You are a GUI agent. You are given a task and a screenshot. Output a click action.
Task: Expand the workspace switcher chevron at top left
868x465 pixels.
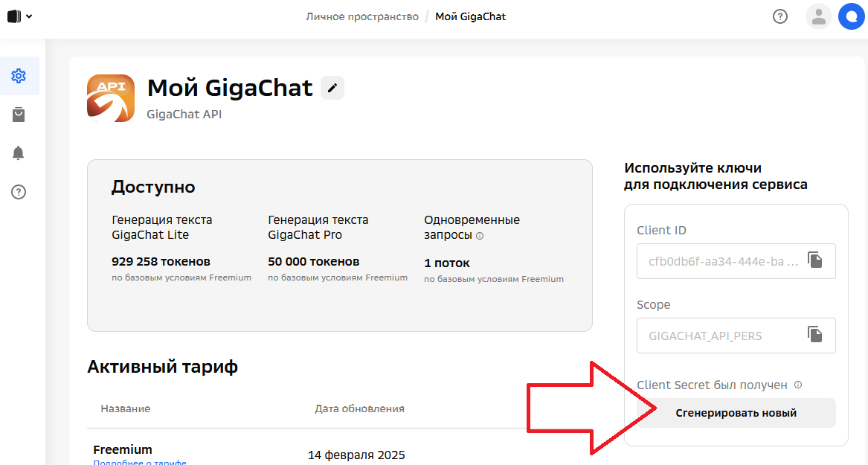(29, 16)
